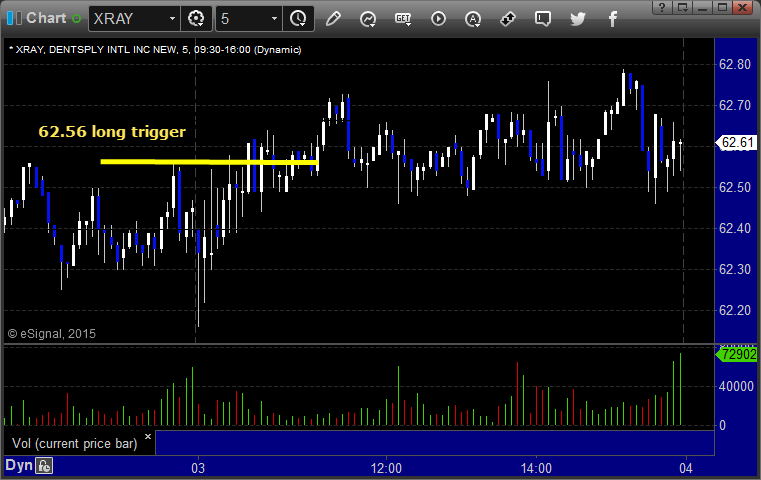Click the up-down arrows trade icon
Screen dimensions: 761x480
[508, 18]
